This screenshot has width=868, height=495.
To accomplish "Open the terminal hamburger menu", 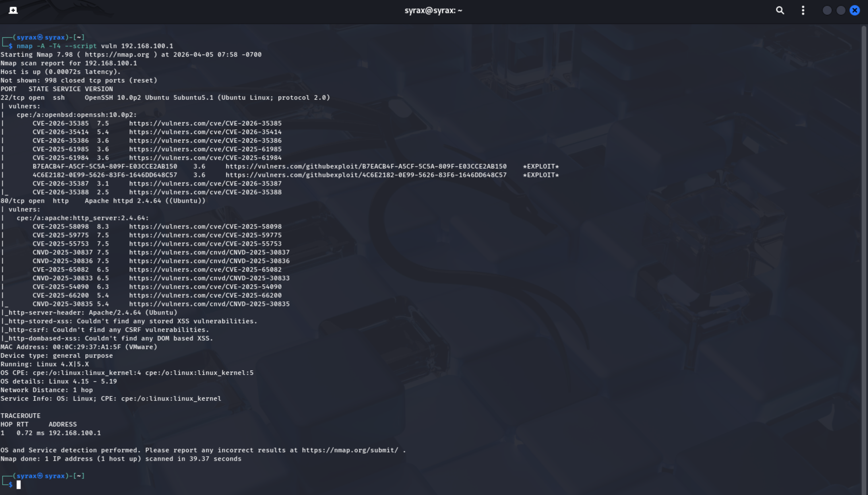I will [803, 11].
